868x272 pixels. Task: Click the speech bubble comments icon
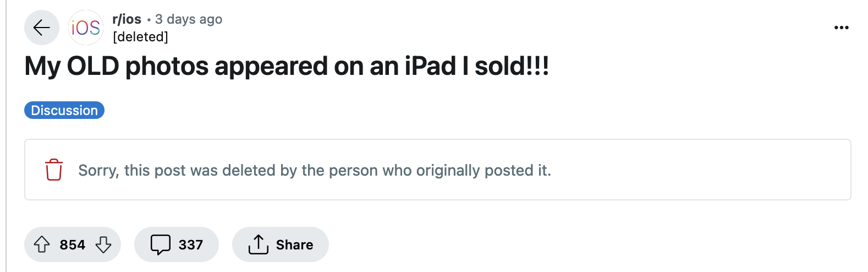pyautogui.click(x=161, y=244)
